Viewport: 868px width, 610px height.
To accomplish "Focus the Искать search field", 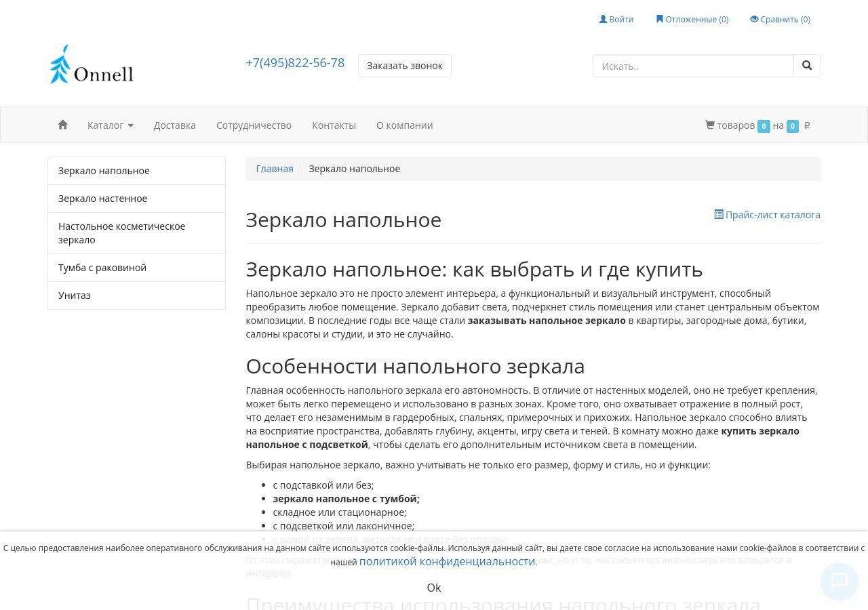I will (693, 66).
